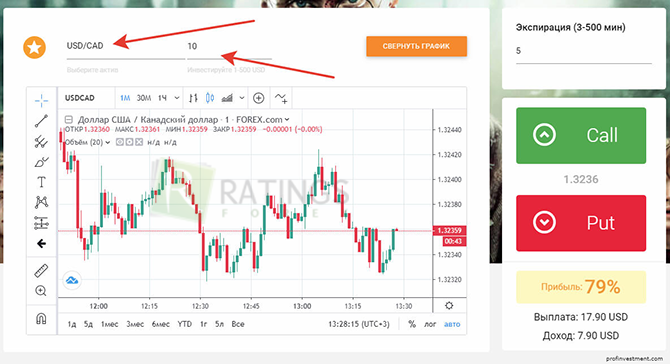670x364 pixels.
Task: Open Объём indicator settings icon
Action: click(129, 142)
